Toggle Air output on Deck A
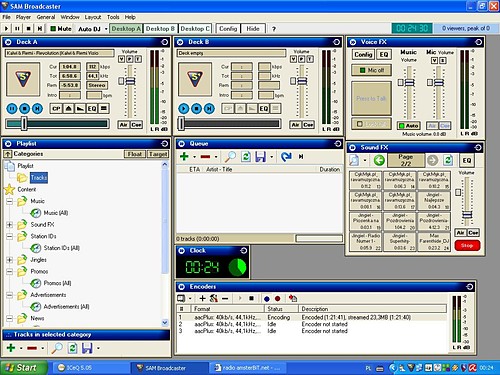This screenshot has width=500, height=375. click(124, 125)
